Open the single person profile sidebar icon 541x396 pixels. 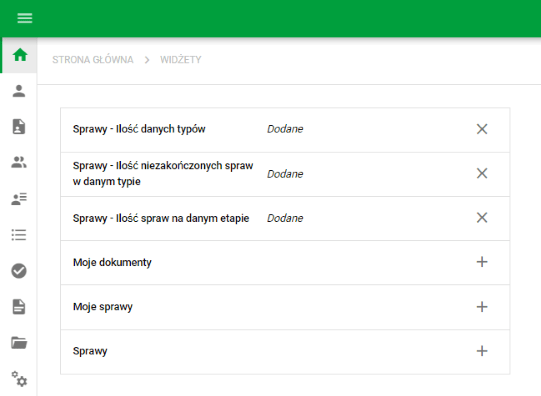(x=19, y=91)
